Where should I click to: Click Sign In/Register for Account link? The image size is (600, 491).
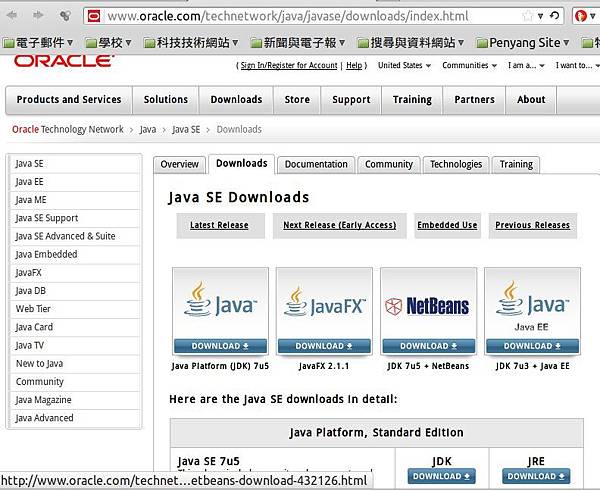289,65
